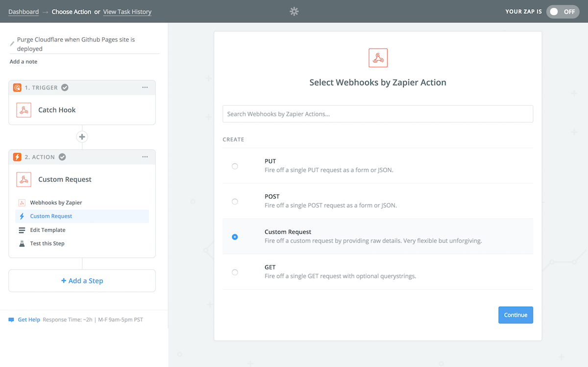Select the PUT request option
This screenshot has width=588, height=367.
235,166
